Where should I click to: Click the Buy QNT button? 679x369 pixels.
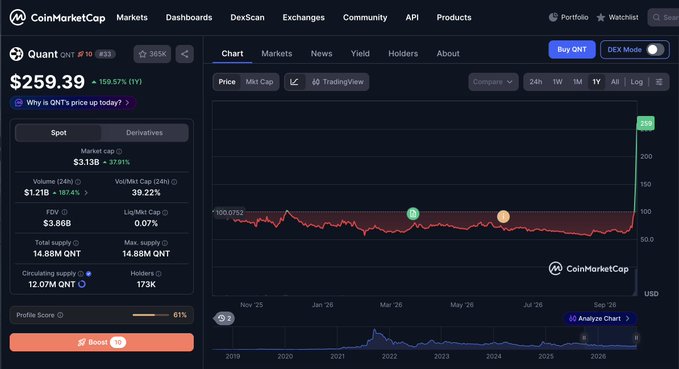pyautogui.click(x=572, y=50)
